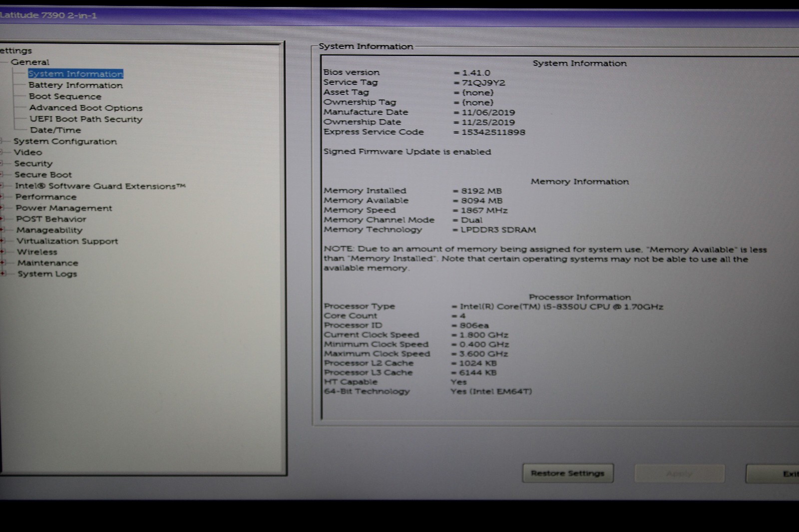Screen dimensions: 799x532
Task: Expand the Virtualization Support tree node
Action: (x=2, y=241)
